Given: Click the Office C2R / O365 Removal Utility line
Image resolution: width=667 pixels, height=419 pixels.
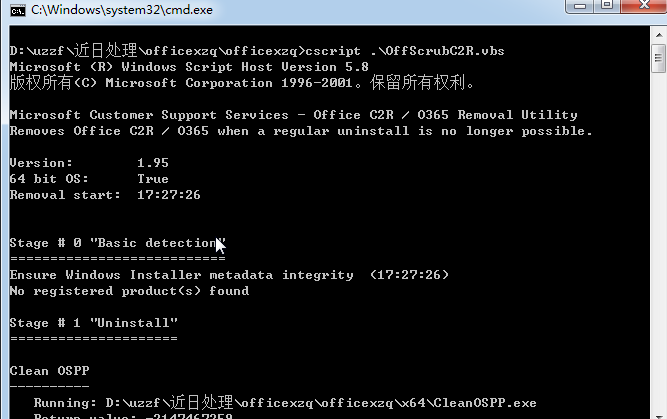Looking at the screenshot, I should pyautogui.click(x=294, y=115).
